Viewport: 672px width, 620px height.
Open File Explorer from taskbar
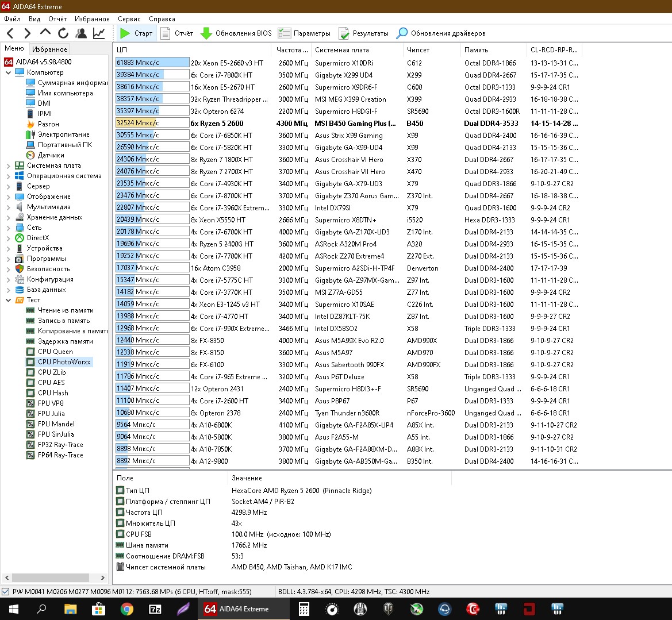point(70,609)
